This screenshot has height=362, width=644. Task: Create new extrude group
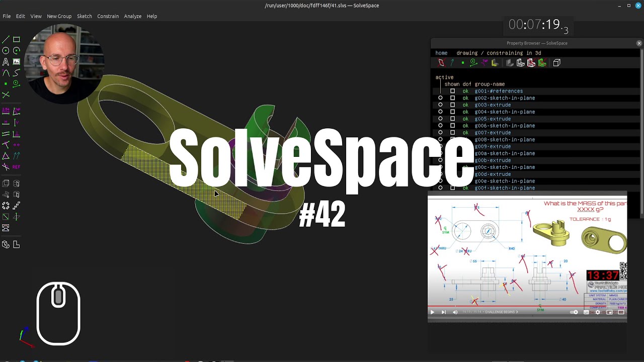coord(6,184)
